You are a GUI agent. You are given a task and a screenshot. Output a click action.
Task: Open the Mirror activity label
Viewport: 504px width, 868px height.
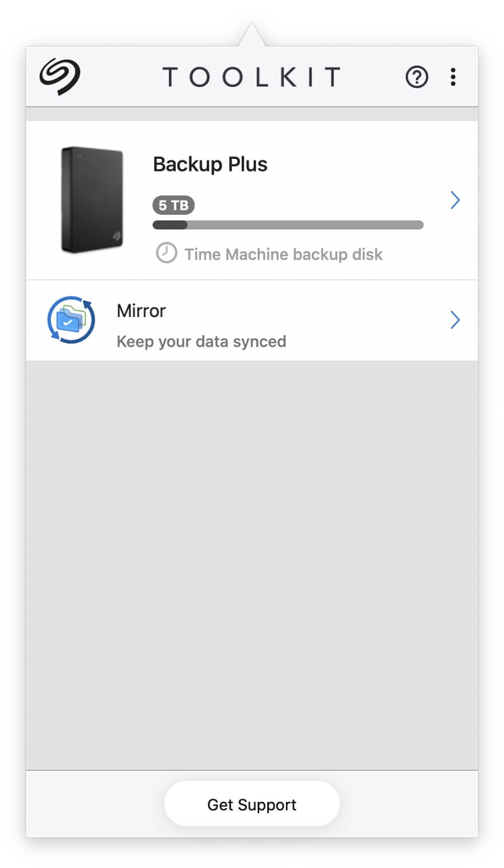coord(141,311)
